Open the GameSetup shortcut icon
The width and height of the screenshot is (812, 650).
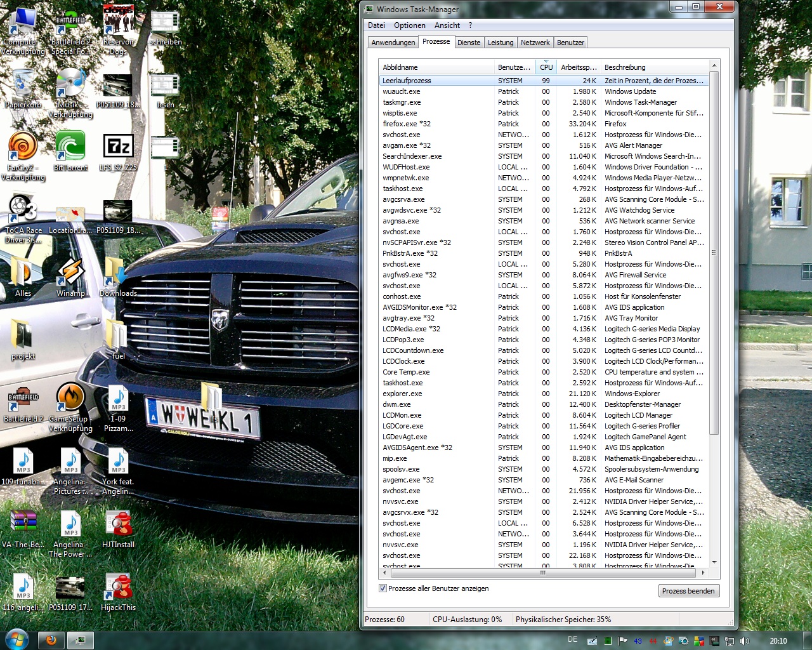70,408
